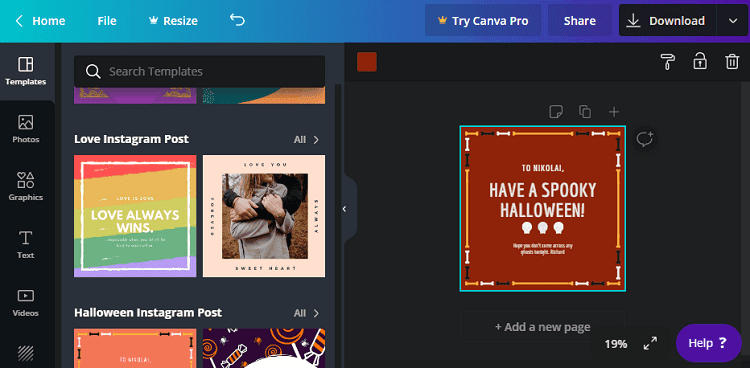The image size is (750, 368).
Task: Open the Videos sidebar tab
Action: tap(26, 303)
